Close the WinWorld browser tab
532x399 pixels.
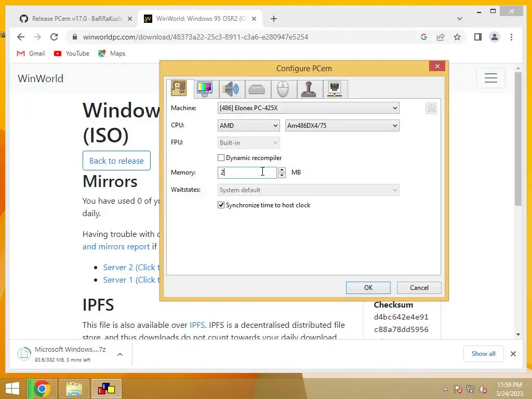[x=254, y=19]
